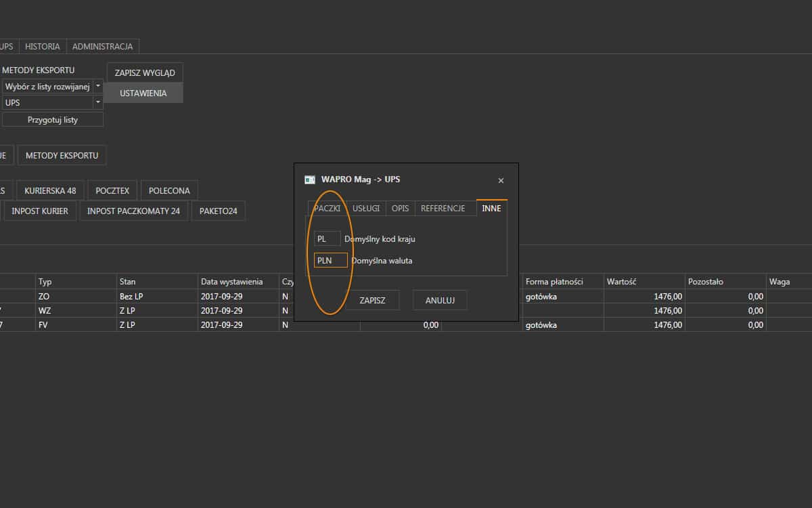
Task: Click the 'Domyślny kod kraju' label
Action: coord(380,239)
